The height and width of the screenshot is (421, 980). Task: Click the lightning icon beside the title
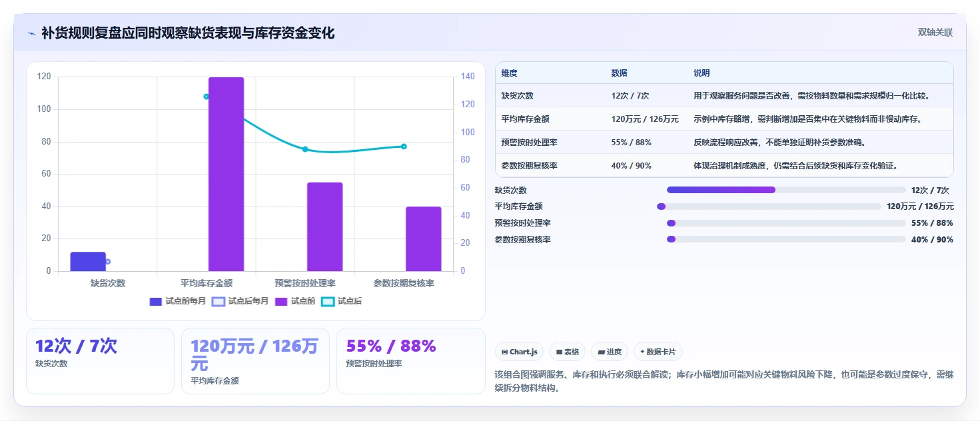click(32, 33)
